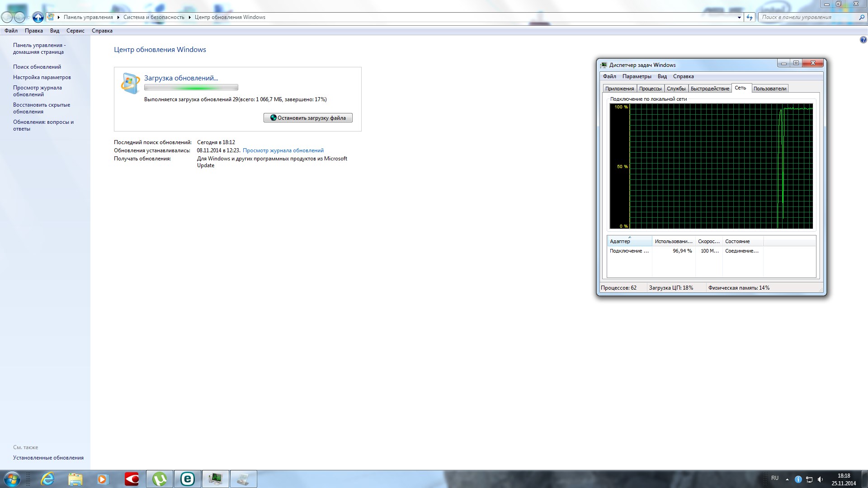Click Остановить загрузку файла button
The width and height of the screenshot is (868, 488).
308,118
